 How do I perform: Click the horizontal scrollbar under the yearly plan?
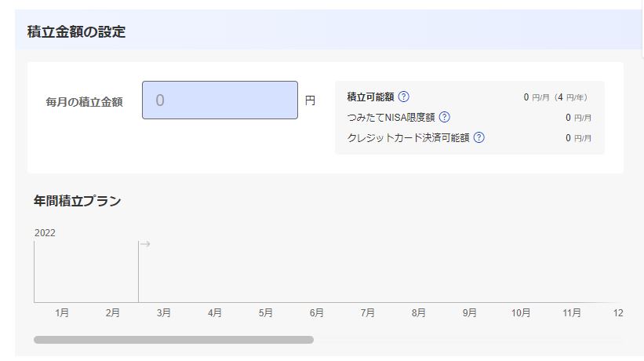[173, 340]
